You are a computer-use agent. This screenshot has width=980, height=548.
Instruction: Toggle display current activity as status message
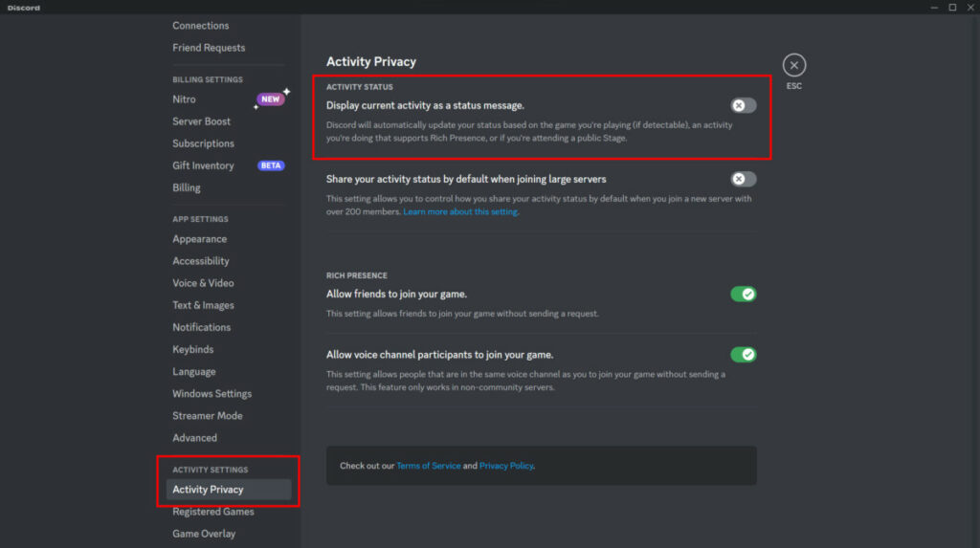click(743, 105)
